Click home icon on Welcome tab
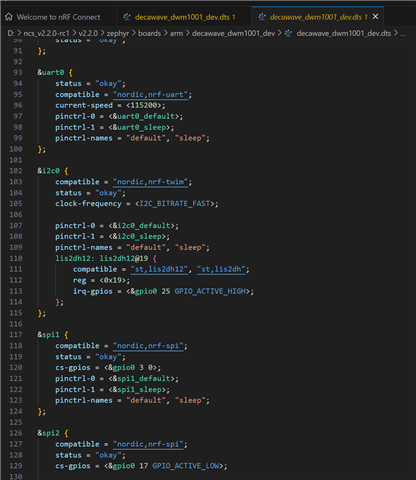 (9, 17)
